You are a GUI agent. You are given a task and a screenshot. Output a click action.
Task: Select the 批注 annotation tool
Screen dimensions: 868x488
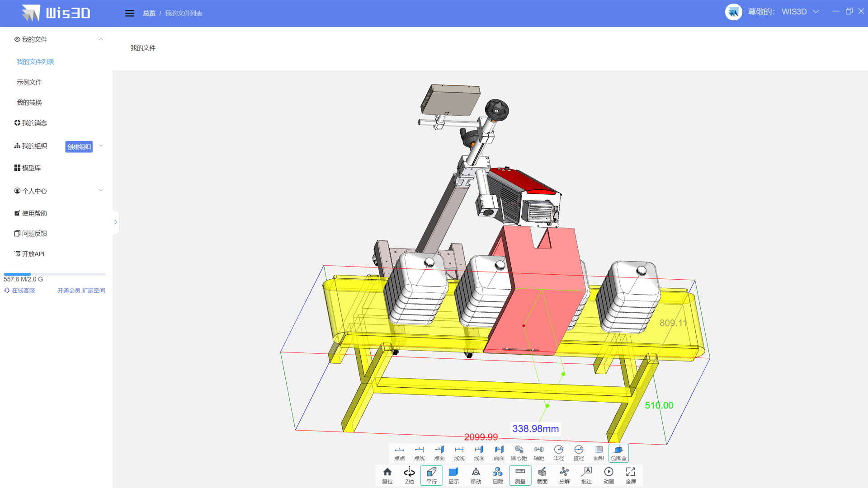click(x=586, y=475)
